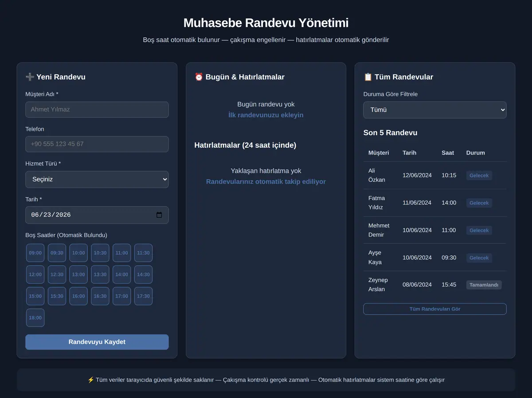Pick the 11:30 time slot
This screenshot has width=532, height=398.
pos(143,253)
